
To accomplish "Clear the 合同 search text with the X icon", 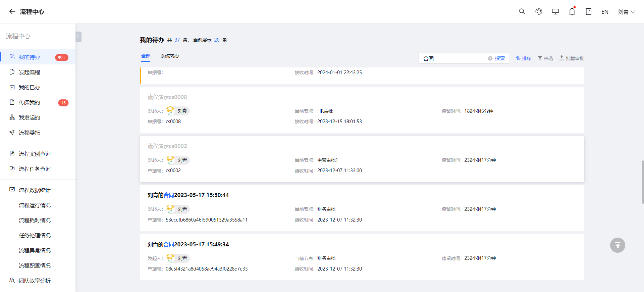I will click(x=490, y=58).
